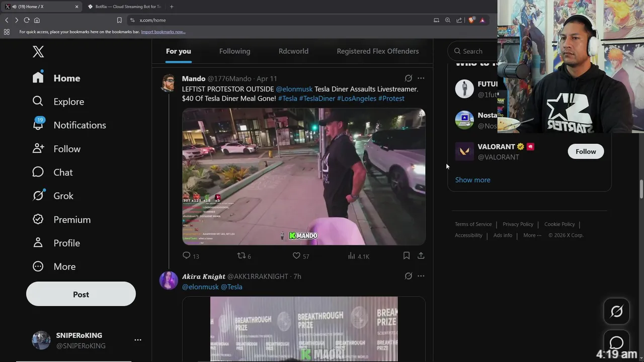Go forward in the browser
This screenshot has height=362, width=644.
click(17, 20)
